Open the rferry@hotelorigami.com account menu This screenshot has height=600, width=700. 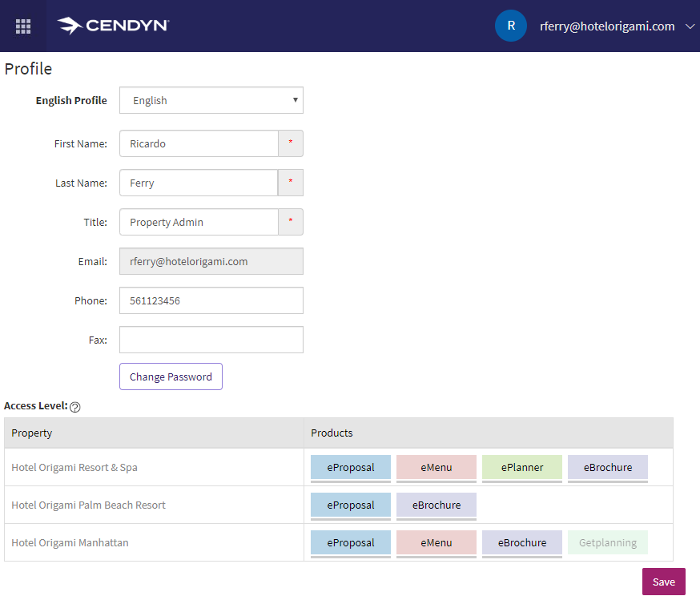[607, 26]
